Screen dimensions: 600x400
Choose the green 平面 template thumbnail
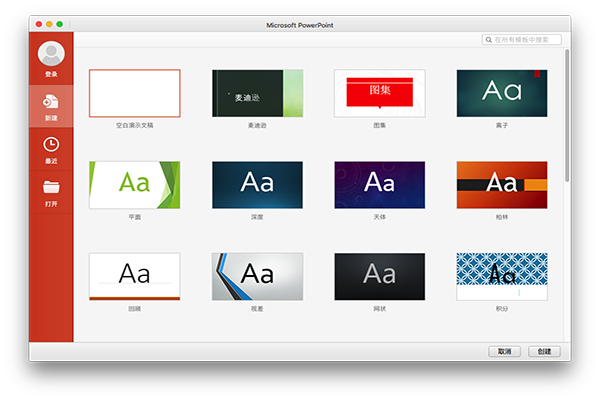[x=135, y=185]
